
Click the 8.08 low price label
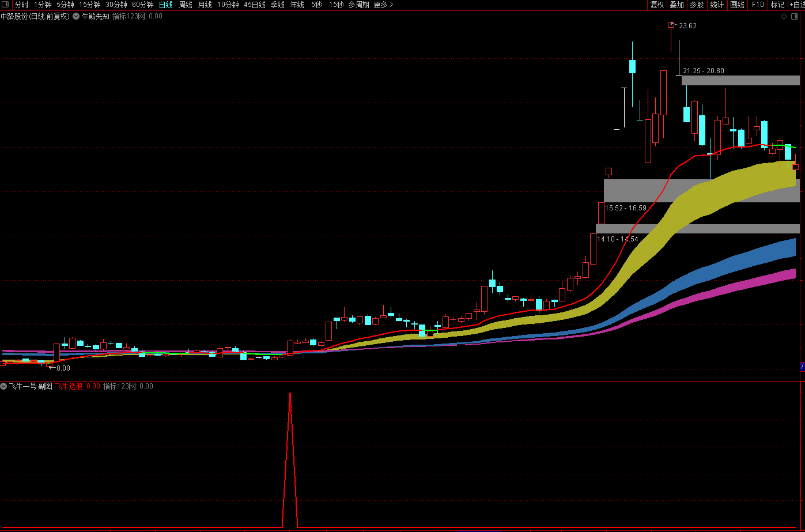click(63, 368)
